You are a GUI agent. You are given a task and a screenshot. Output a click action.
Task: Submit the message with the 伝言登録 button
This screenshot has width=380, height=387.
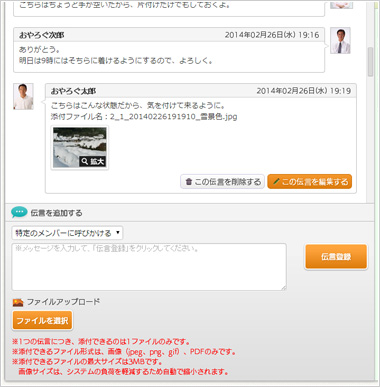[x=336, y=256]
